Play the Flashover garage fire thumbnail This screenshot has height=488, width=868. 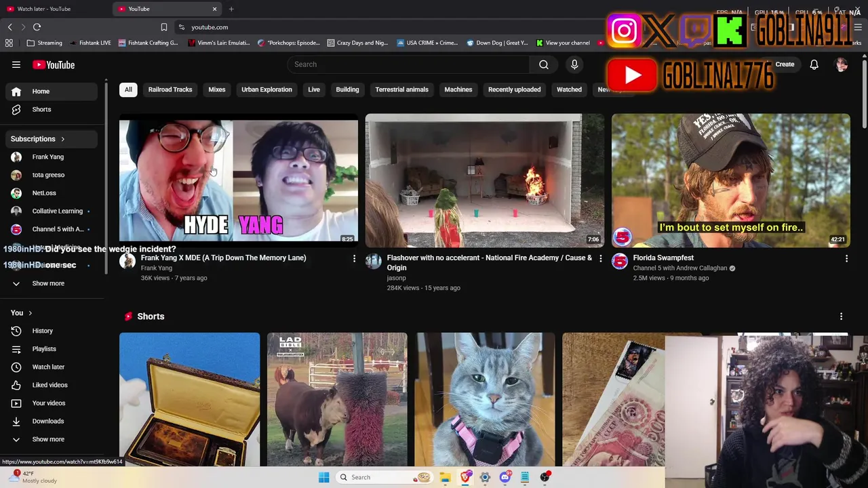pos(484,180)
